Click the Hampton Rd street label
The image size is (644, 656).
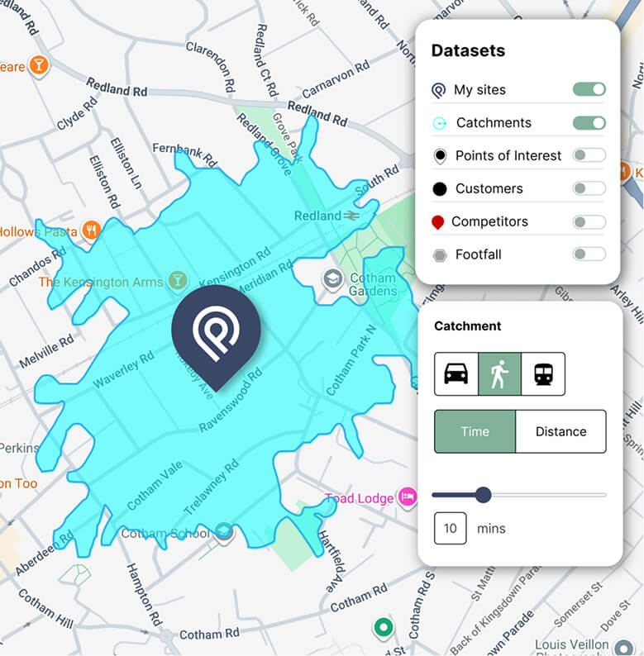pyautogui.click(x=144, y=595)
